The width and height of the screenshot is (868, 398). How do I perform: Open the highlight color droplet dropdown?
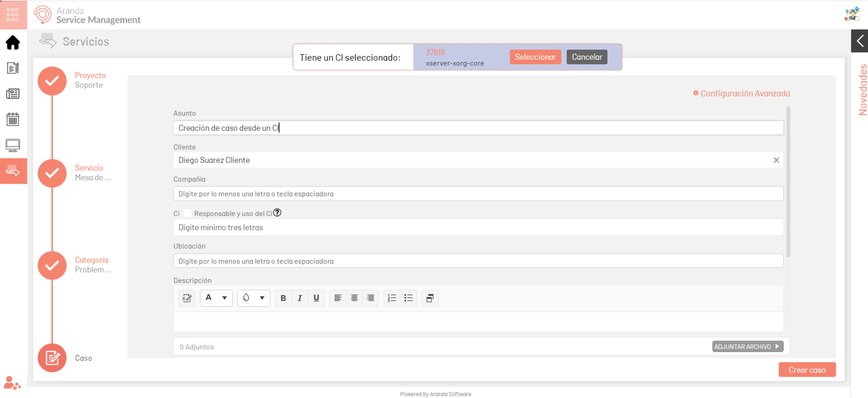coord(254,298)
